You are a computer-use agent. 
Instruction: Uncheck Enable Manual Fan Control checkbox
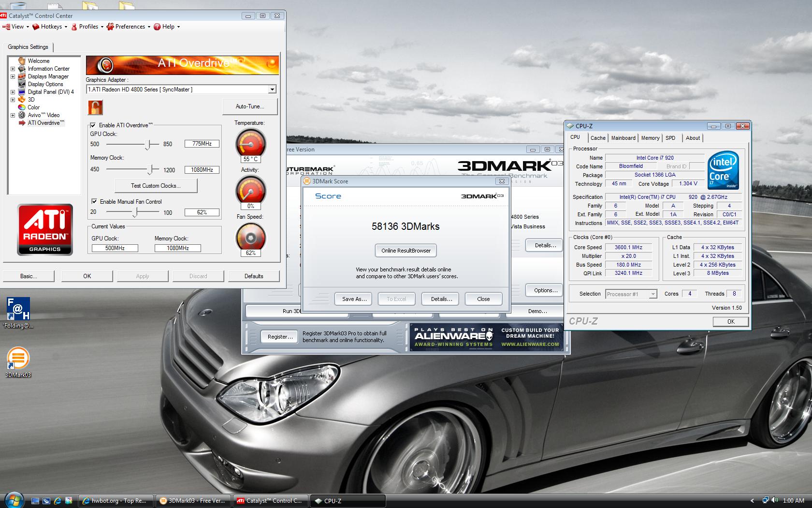[94, 201]
